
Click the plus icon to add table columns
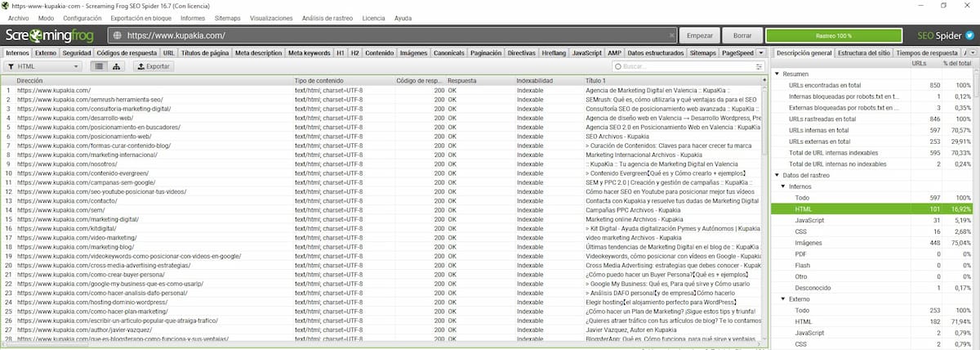(x=764, y=81)
